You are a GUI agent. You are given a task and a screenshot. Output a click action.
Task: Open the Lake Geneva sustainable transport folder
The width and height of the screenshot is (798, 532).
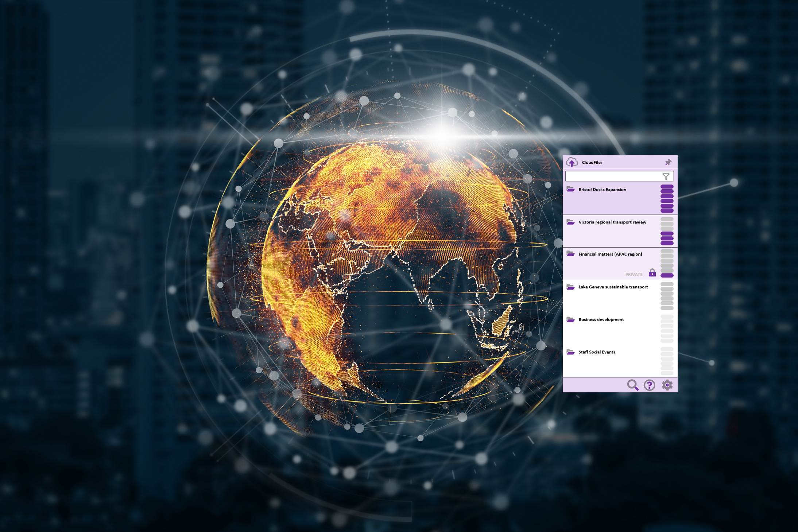pos(613,287)
